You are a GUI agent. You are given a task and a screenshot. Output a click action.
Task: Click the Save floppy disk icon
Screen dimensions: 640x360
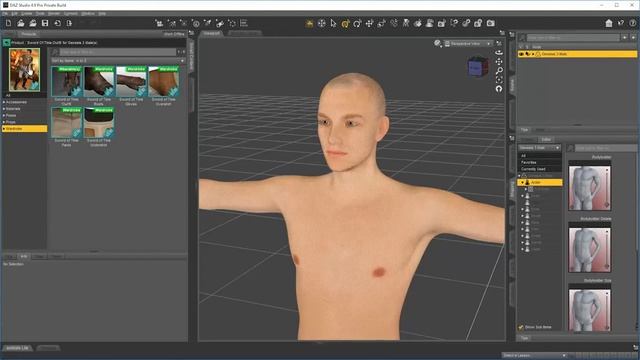pyautogui.click(x=45, y=23)
